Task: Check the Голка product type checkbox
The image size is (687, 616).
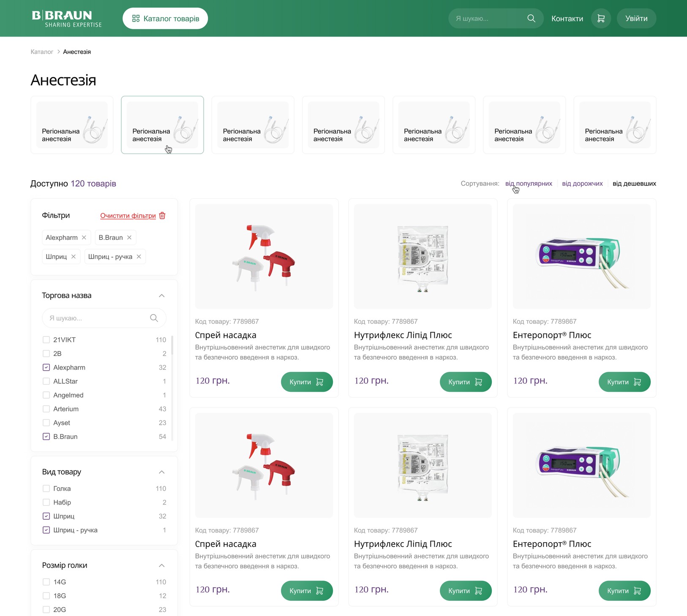Action: coord(46,488)
